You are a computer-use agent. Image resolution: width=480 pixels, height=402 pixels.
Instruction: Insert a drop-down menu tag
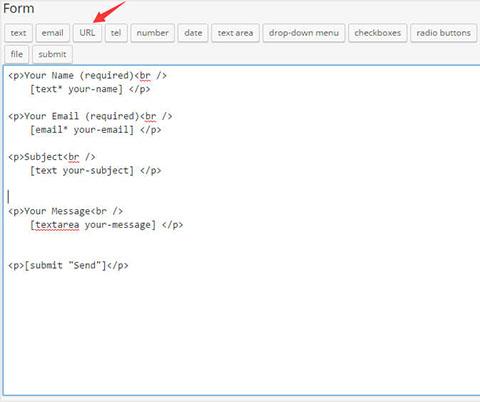(x=304, y=33)
